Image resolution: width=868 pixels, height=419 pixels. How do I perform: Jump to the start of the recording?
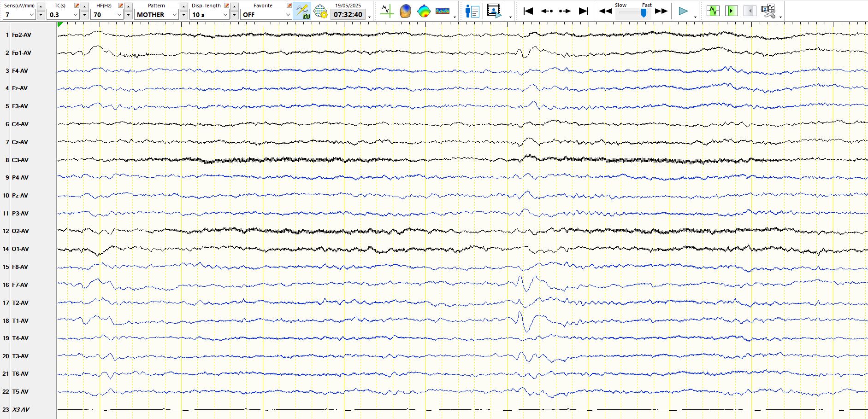pos(528,11)
